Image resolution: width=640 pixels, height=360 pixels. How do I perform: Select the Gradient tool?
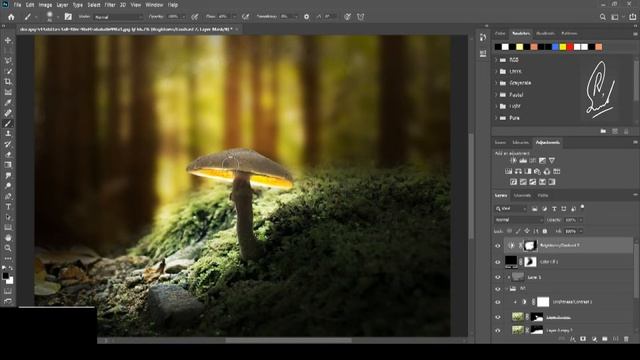[8, 165]
